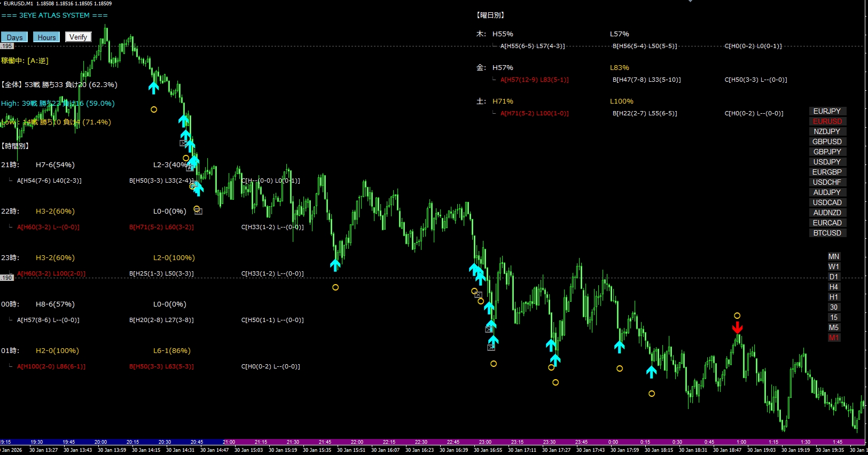868x455 pixels.
Task: Switch to the M5 timeframe
Action: [x=833, y=327]
